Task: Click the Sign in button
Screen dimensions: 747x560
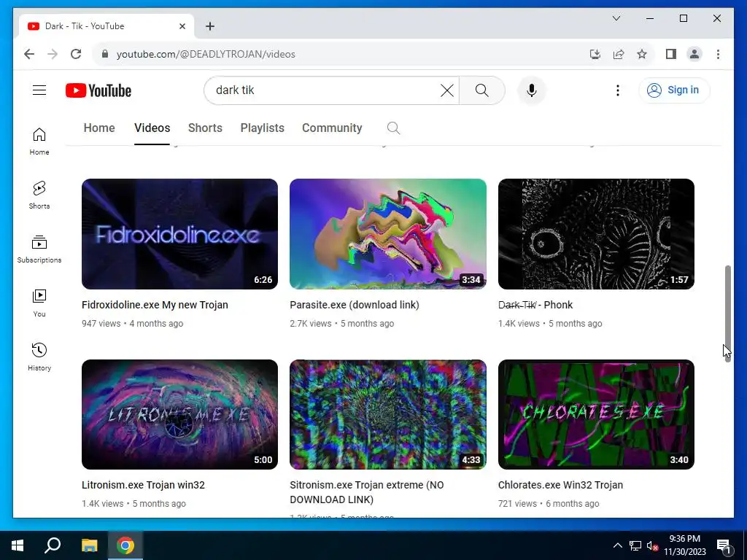Action: 673,90
